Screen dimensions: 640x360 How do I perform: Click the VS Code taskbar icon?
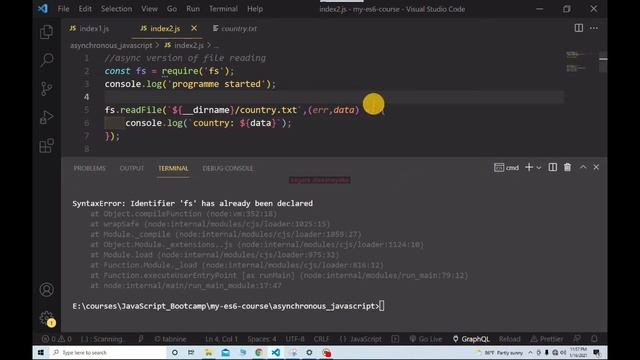(x=276, y=352)
